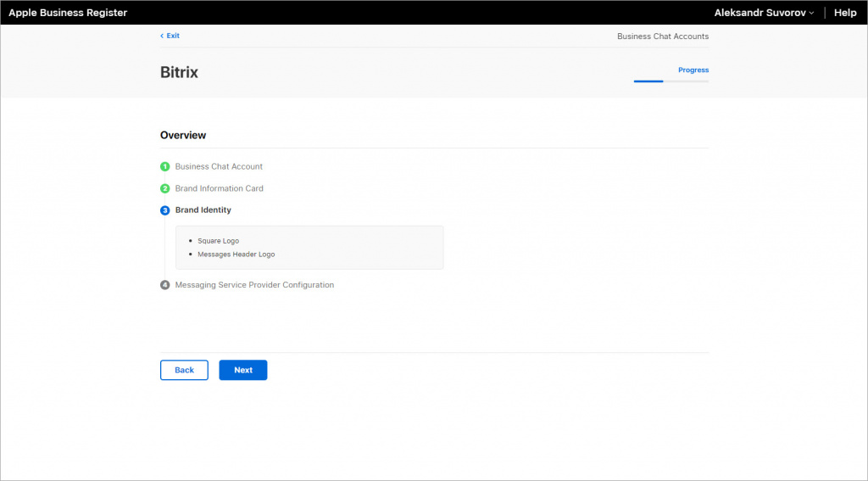This screenshot has height=481, width=868.
Task: Go back with the Back button
Action: click(184, 370)
